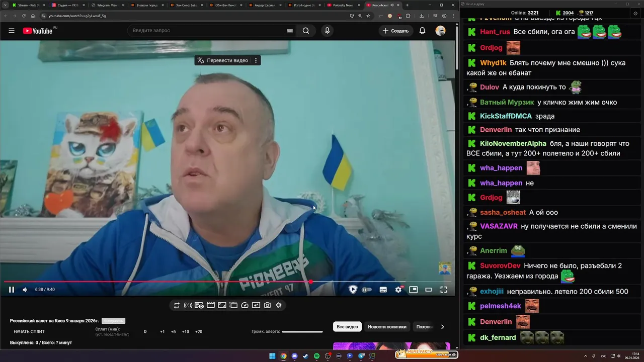Go to browser home page icon

[x=33, y=16]
